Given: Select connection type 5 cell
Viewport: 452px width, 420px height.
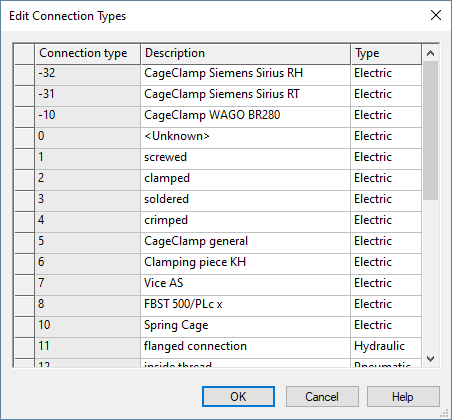Looking at the screenshot, I should [x=88, y=243].
